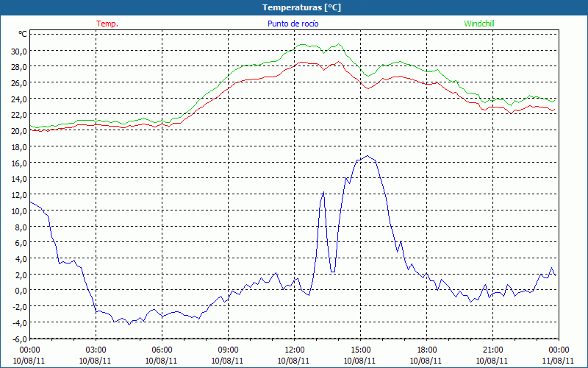Click the '°C' axis unit label
Image resolution: width=588 pixels, height=368 pixels.
coord(23,34)
